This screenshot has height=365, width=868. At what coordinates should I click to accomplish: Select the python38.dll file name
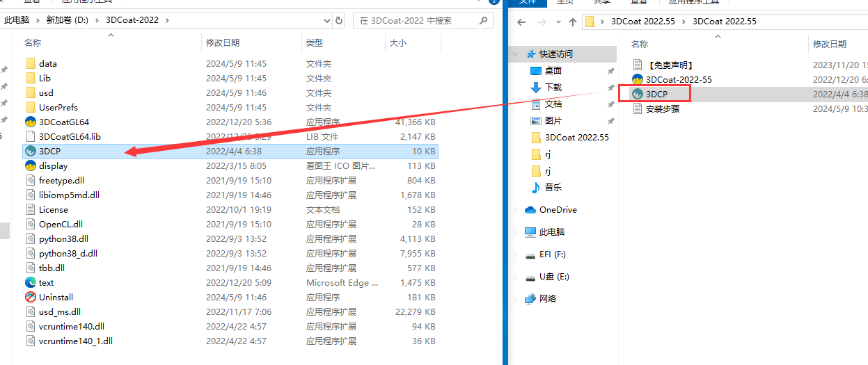[65, 238]
